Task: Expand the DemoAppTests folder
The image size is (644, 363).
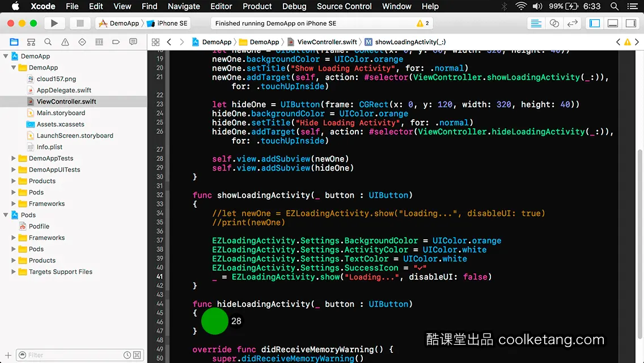Action: pos(14,158)
